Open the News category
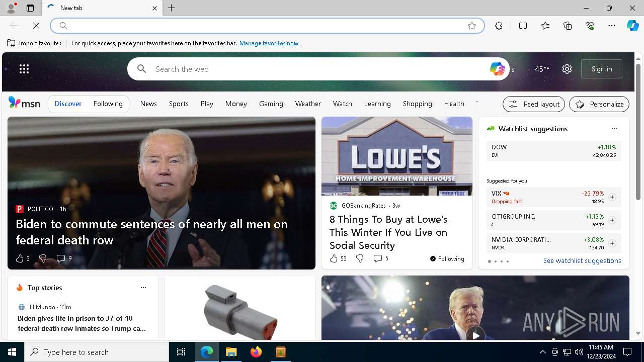The height and width of the screenshot is (362, 644). (x=148, y=104)
